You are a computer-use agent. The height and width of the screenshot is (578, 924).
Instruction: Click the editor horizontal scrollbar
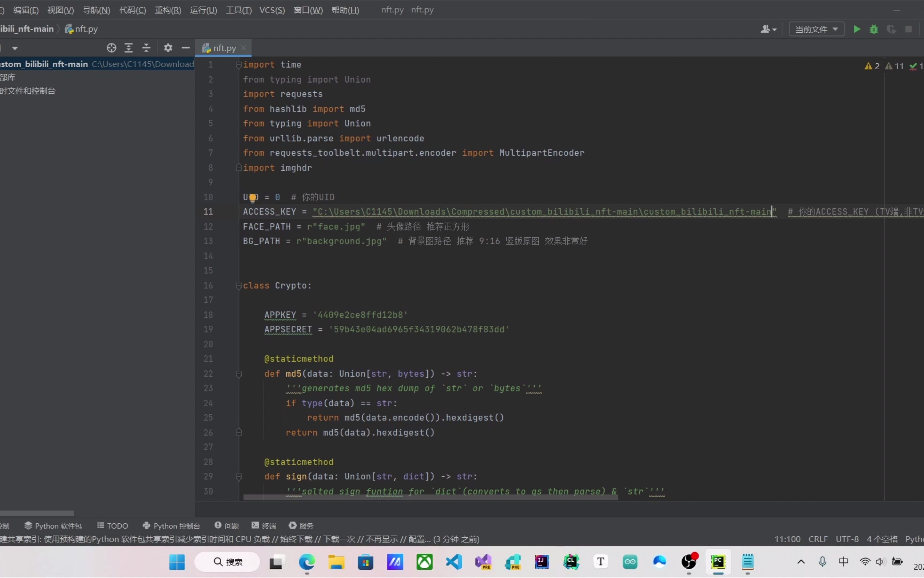tap(431, 497)
